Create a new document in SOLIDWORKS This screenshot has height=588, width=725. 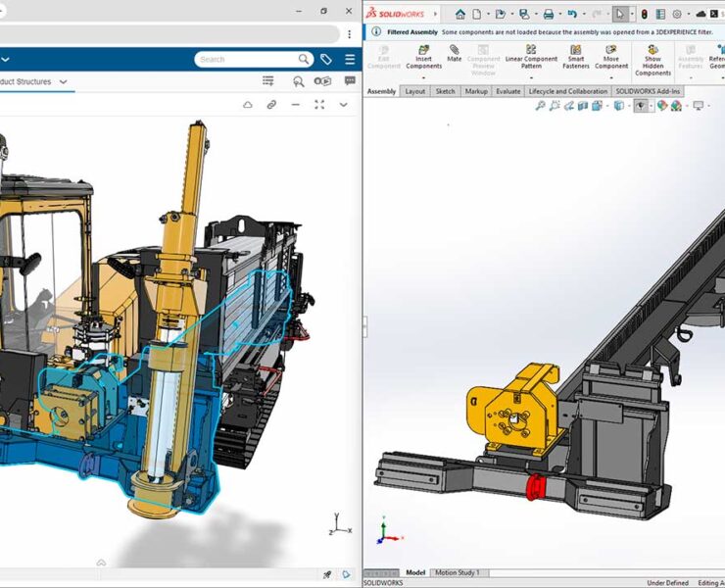point(477,15)
